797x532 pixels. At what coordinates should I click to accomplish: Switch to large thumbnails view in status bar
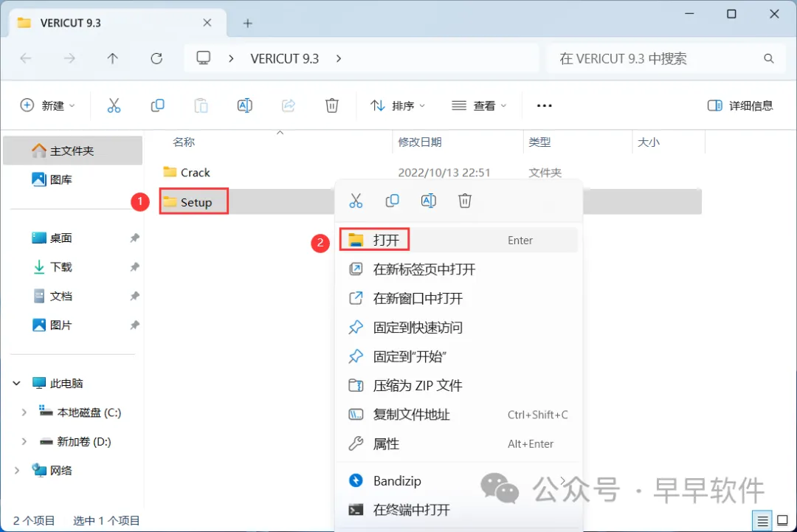tap(783, 521)
